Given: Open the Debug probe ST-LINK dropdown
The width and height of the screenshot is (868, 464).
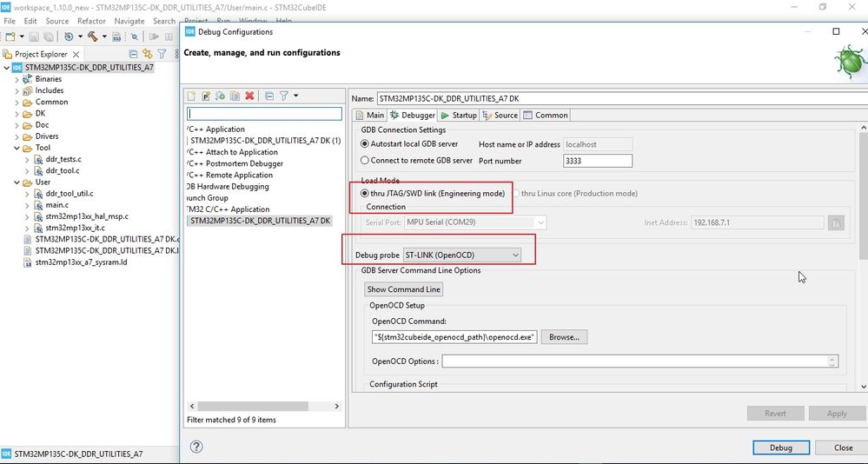Looking at the screenshot, I should click(461, 255).
